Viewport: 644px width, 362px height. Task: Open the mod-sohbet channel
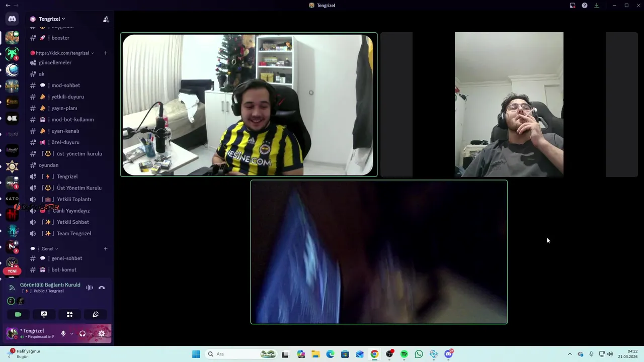69,85
